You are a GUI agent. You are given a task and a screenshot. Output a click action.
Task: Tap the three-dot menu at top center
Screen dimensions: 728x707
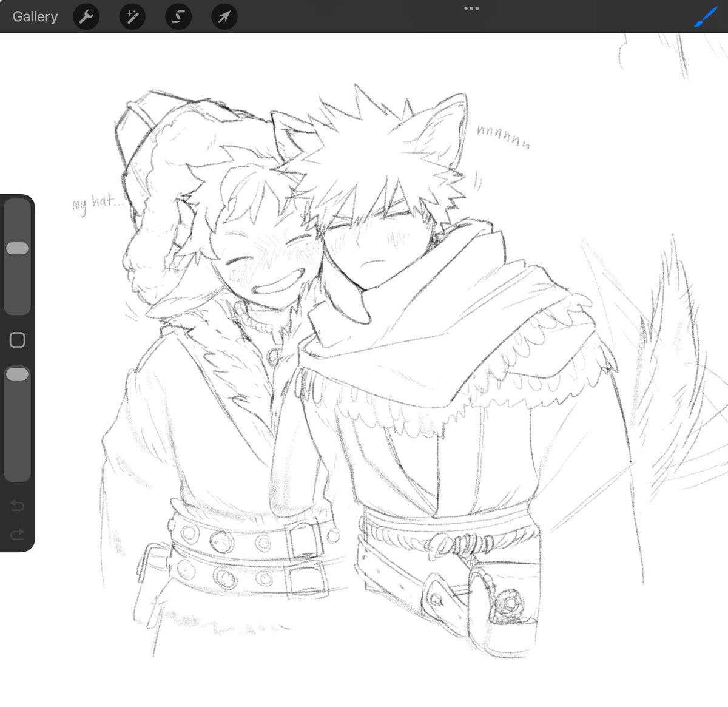(x=471, y=8)
